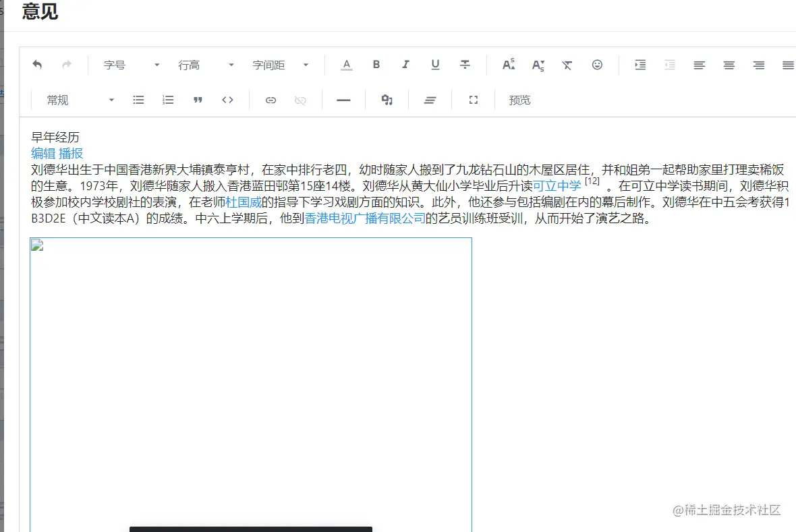Undo the last edit

pos(37,65)
